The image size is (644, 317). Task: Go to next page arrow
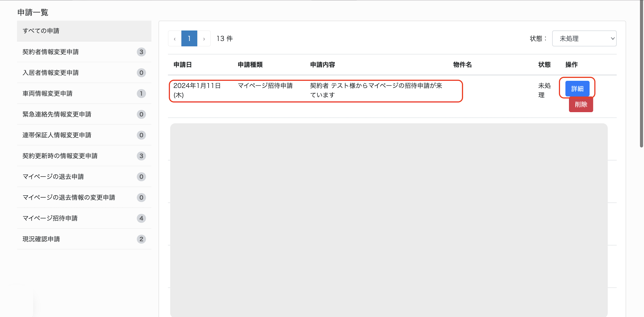[204, 39]
